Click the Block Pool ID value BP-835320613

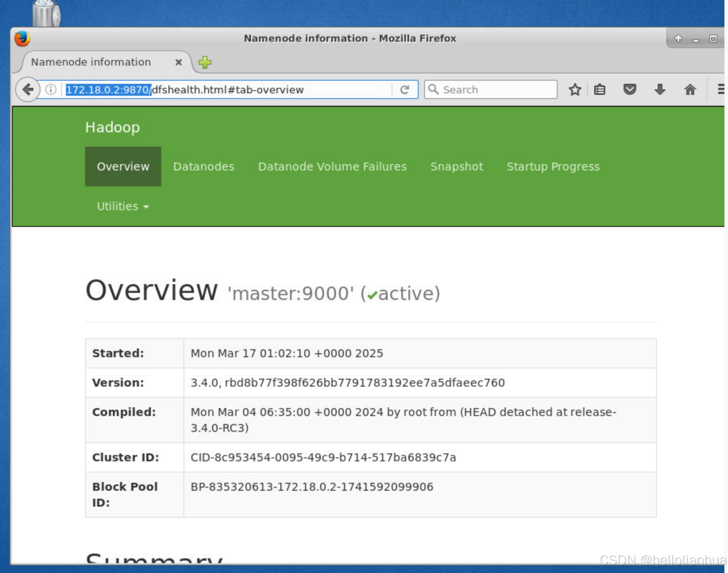point(312,487)
